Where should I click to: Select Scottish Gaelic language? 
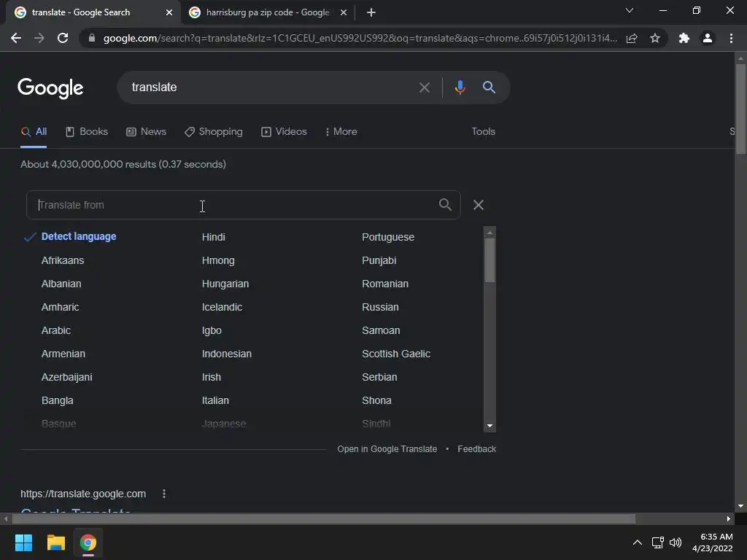396,354
